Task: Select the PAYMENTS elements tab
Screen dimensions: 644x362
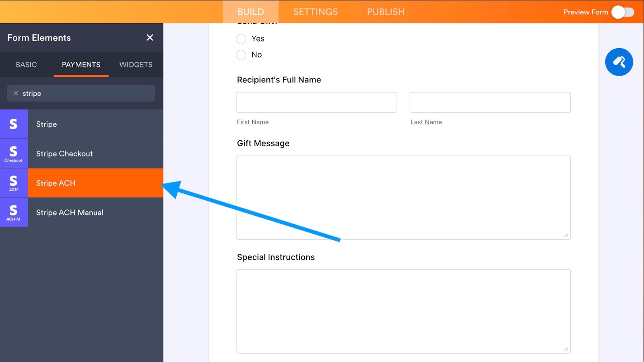Action: 81,65
